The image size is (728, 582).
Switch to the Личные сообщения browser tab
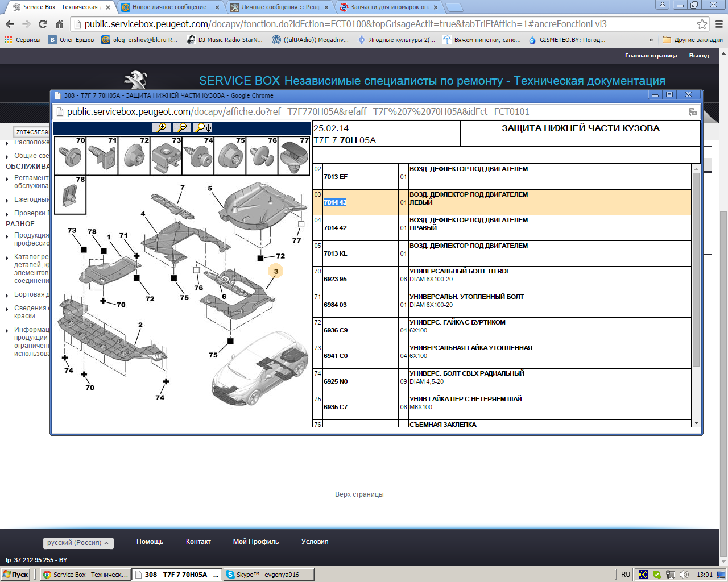(280, 7)
